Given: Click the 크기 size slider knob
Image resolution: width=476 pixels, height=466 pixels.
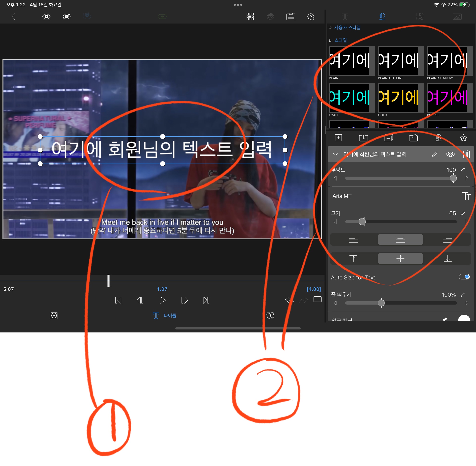Looking at the screenshot, I should tap(362, 222).
